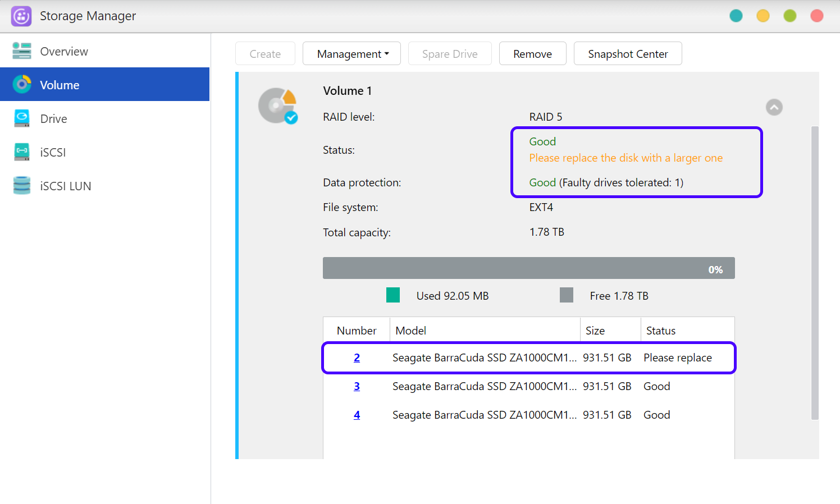Screen dimensions: 840x504
Task: Open drive number 2 link
Action: click(x=357, y=358)
